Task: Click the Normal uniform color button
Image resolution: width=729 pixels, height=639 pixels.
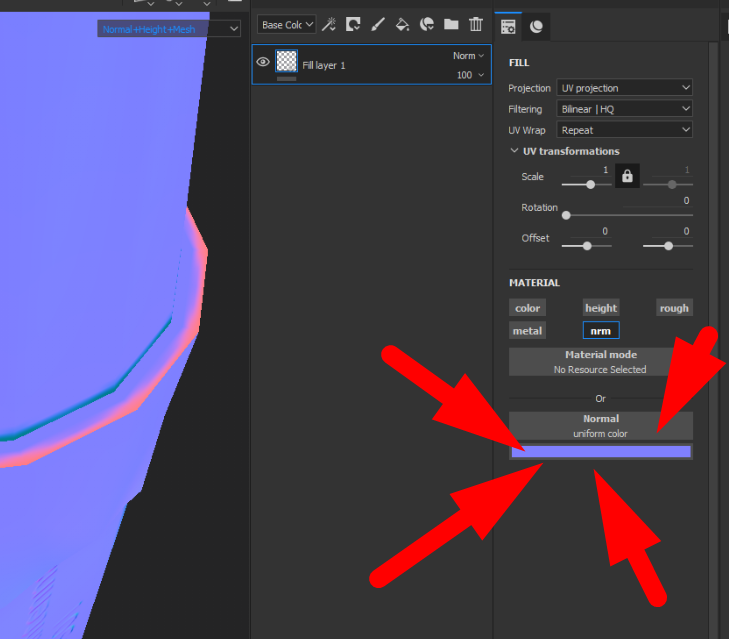Action: (x=601, y=426)
